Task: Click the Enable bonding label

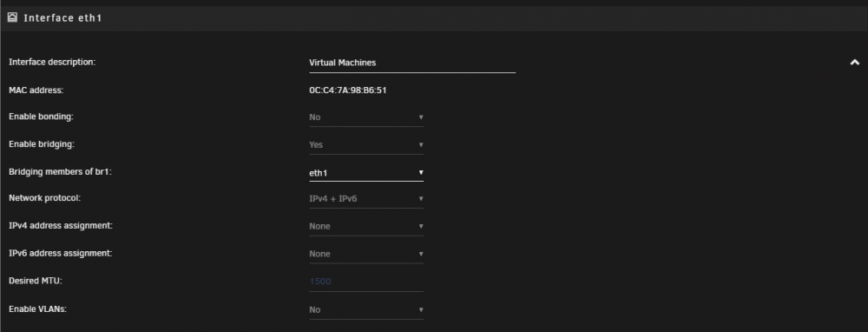Action: 41,117
